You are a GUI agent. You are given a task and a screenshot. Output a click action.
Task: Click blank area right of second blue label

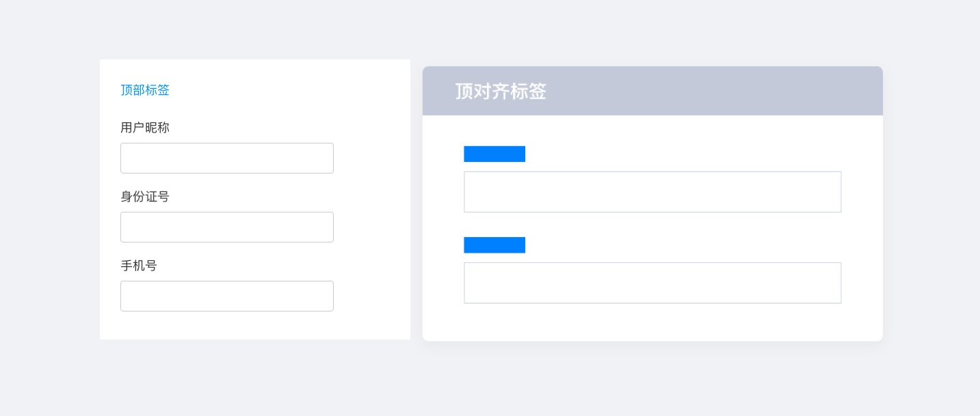[684, 245]
